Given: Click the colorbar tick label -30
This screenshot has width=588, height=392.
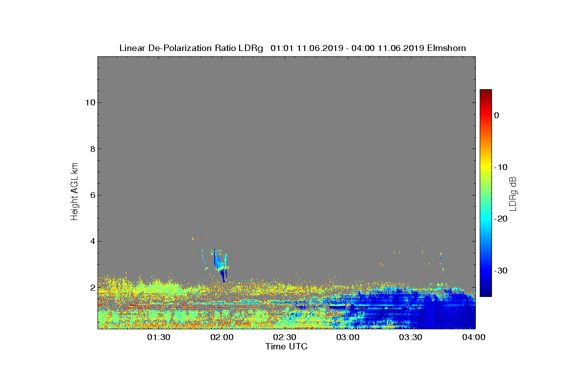Looking at the screenshot, I should click(x=500, y=270).
